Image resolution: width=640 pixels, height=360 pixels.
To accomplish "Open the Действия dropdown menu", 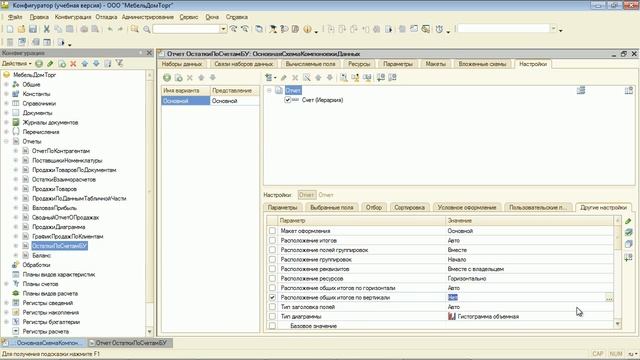I will click(x=16, y=64).
